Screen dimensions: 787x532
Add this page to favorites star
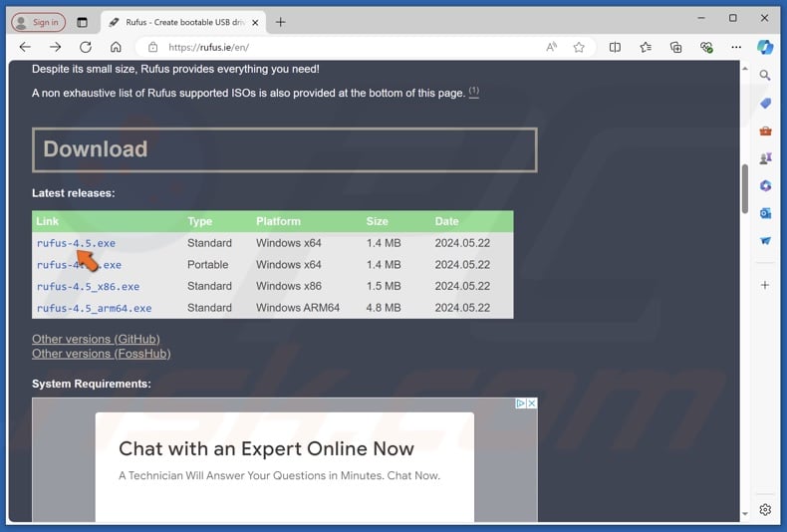point(579,47)
